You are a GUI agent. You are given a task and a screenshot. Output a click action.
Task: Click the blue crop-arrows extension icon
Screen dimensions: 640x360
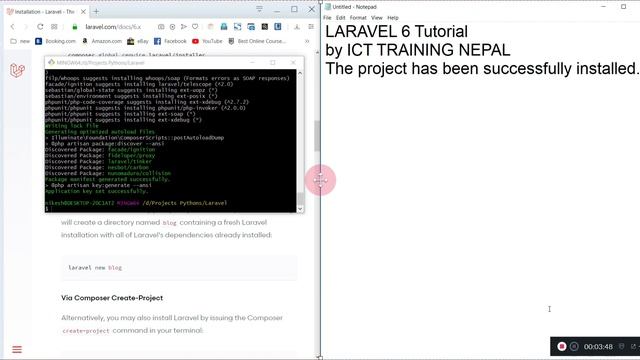[238, 27]
